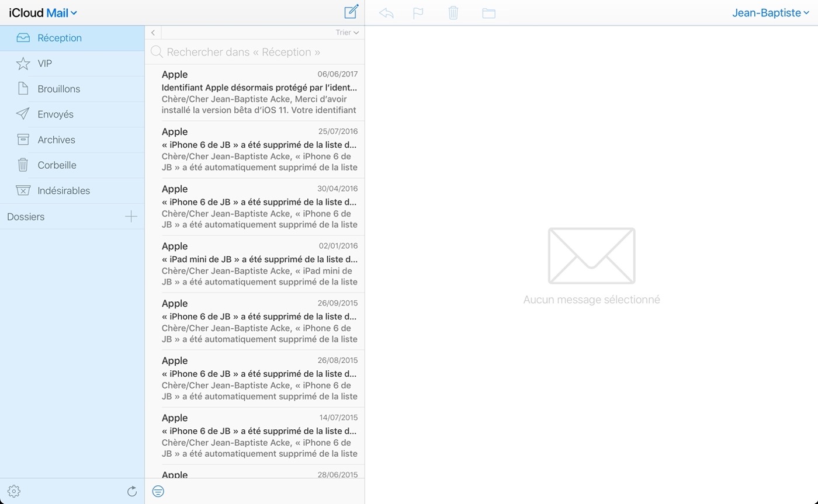The width and height of the screenshot is (818, 504).
Task: Open message actions with the bottom circle icon
Action: click(x=158, y=491)
